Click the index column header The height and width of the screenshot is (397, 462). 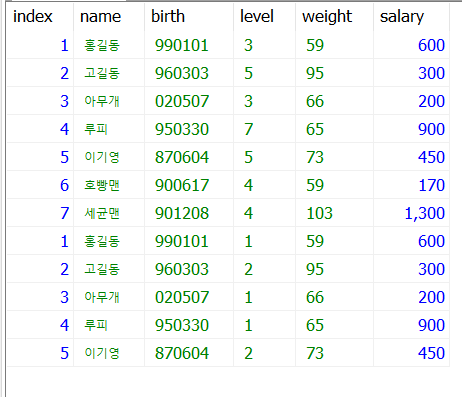40,16
